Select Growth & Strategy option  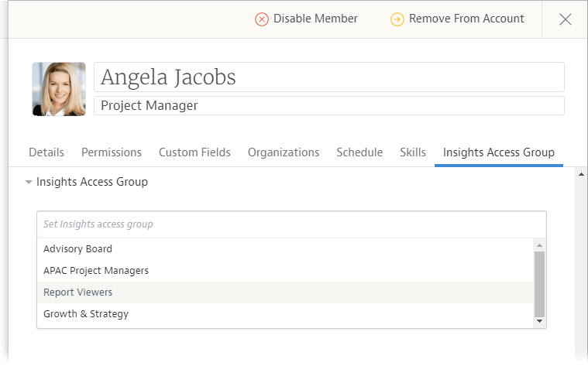tap(86, 314)
